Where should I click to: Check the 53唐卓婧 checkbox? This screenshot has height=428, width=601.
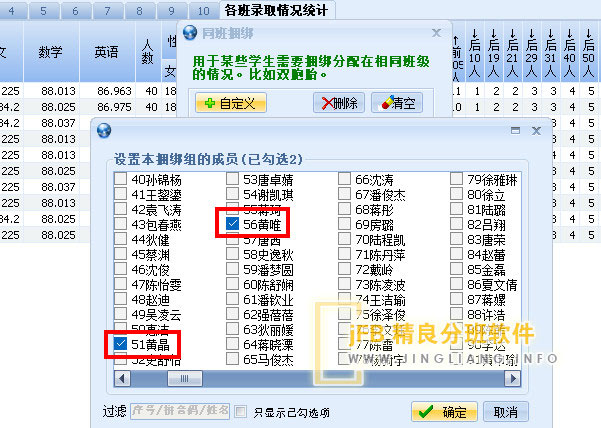[232, 179]
